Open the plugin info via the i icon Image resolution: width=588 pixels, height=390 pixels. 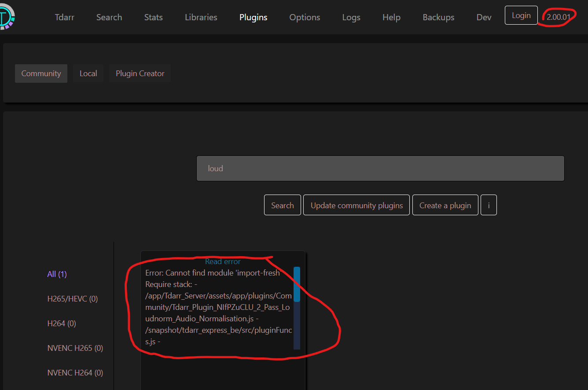tap(489, 205)
